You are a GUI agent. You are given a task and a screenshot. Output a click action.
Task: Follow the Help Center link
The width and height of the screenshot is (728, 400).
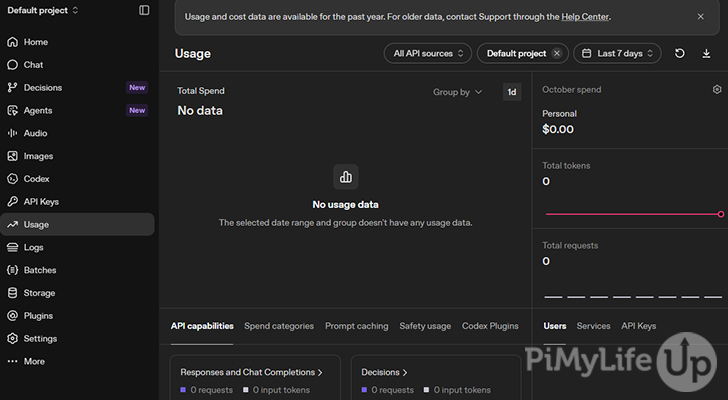(585, 17)
